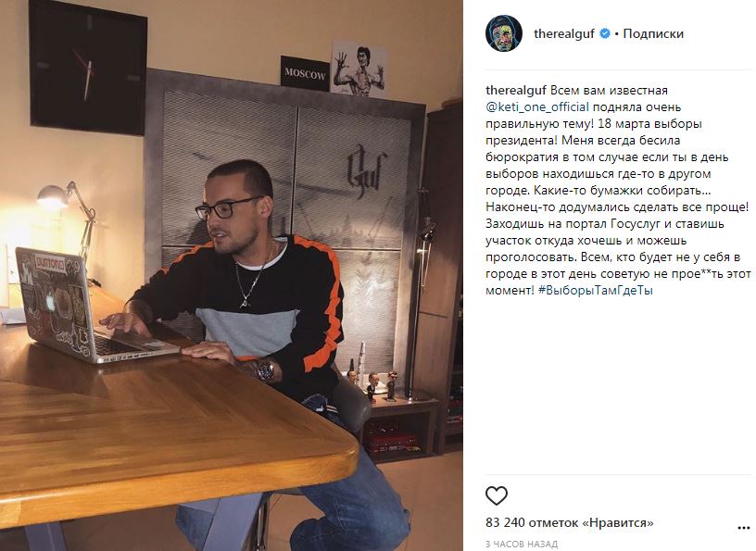Open therealguf username in header
The height and width of the screenshot is (551, 756).
coord(563,33)
